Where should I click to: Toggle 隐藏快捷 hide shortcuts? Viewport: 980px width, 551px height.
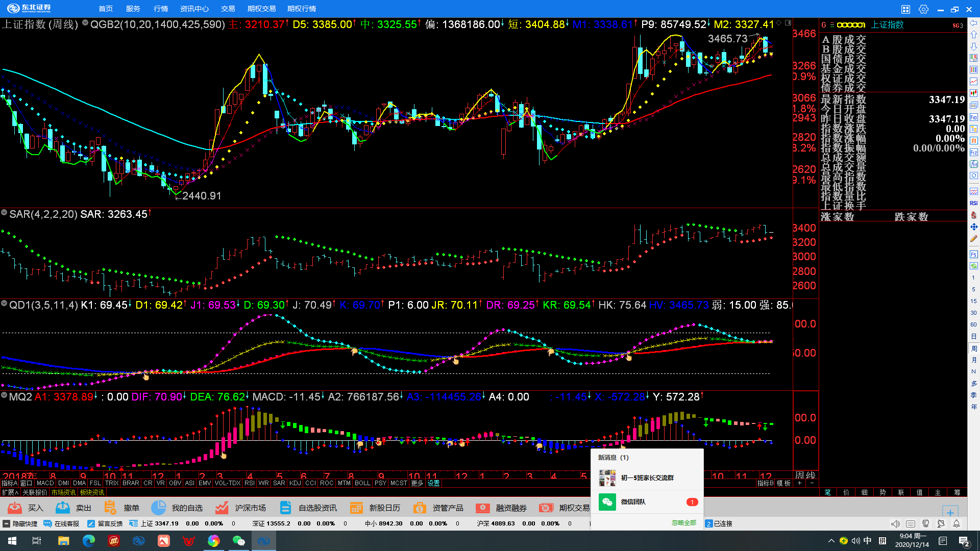coord(20,523)
